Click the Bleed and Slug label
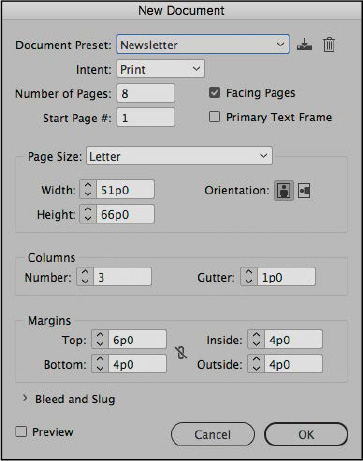Screen dimensions: 363x461 [75, 399]
